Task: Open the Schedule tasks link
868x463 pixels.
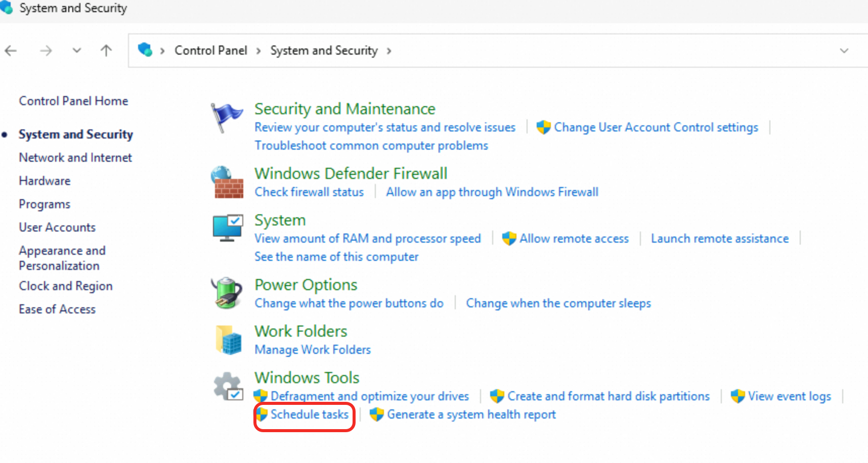Action: [309, 414]
